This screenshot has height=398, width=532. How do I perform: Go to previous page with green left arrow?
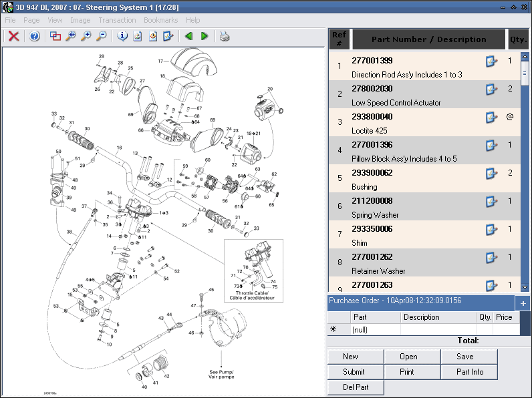pos(189,36)
